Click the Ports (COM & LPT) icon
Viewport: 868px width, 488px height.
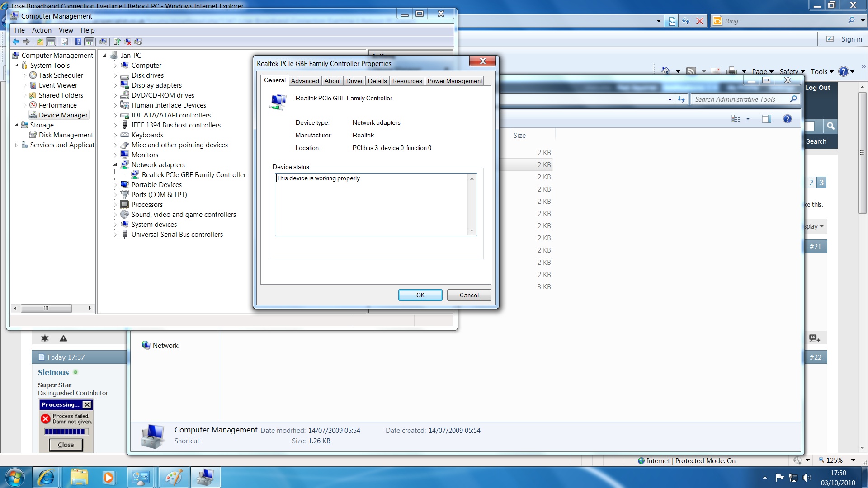point(125,194)
